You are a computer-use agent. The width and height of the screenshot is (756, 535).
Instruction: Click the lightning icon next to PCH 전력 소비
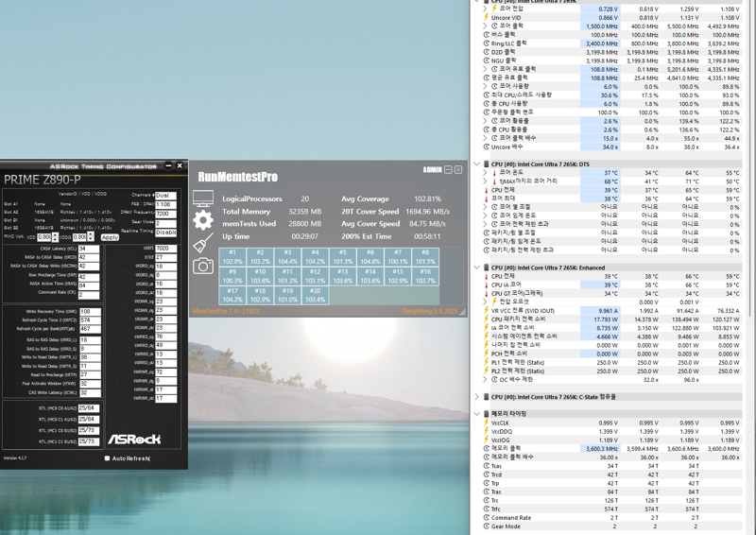tap(487, 354)
